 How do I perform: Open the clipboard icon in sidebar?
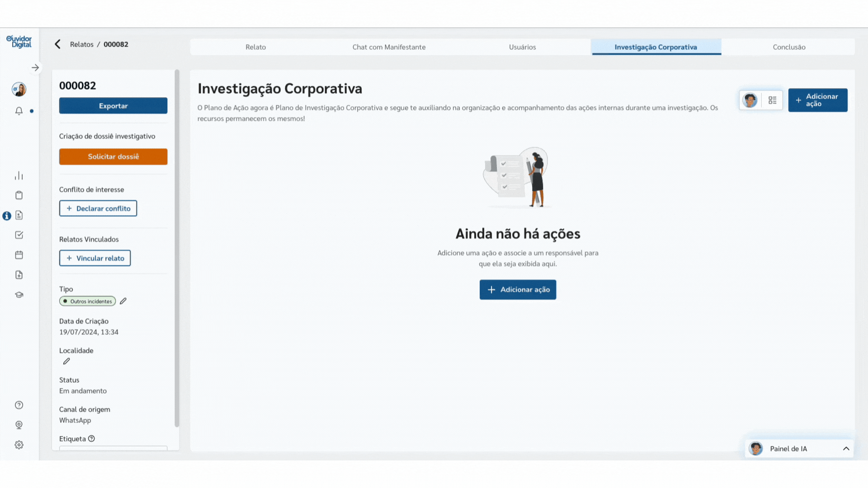pos(19,195)
